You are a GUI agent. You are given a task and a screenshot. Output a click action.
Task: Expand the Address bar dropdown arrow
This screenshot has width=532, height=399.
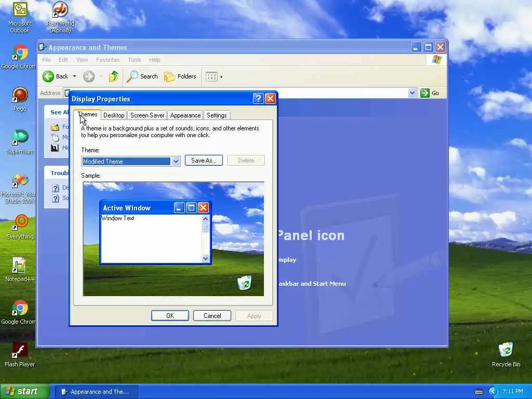412,93
